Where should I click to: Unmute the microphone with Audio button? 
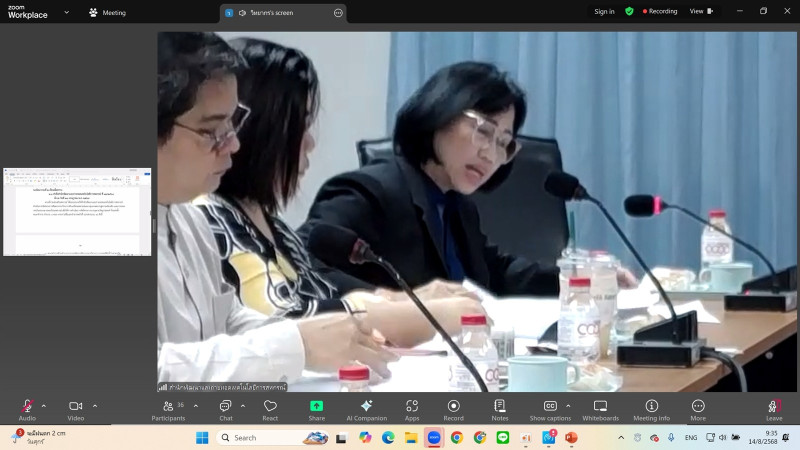(27, 408)
